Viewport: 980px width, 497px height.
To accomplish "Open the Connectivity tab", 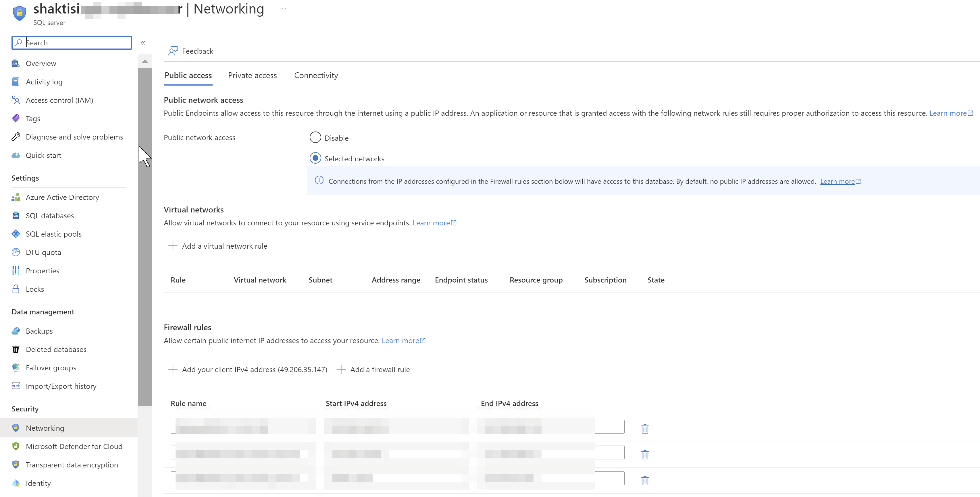I will coord(316,75).
